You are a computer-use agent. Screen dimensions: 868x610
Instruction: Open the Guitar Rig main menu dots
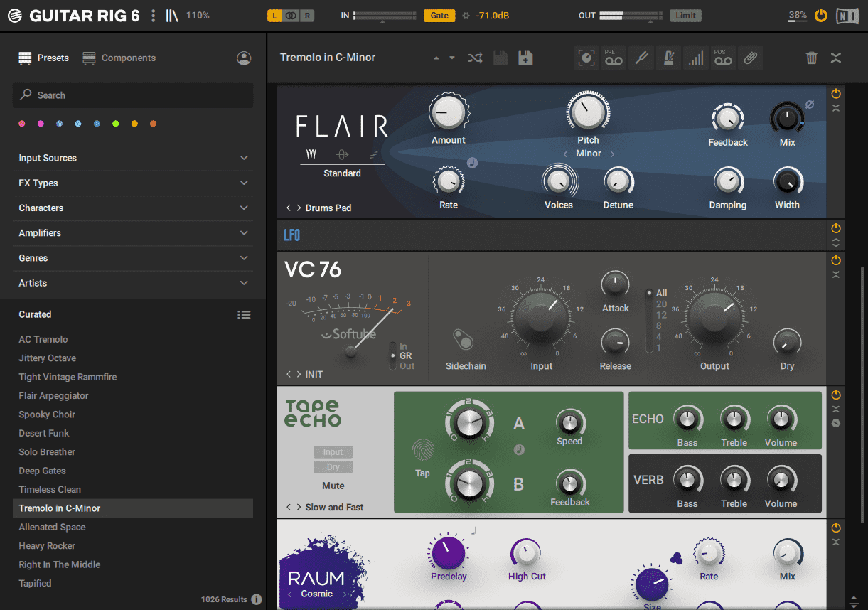tap(153, 15)
